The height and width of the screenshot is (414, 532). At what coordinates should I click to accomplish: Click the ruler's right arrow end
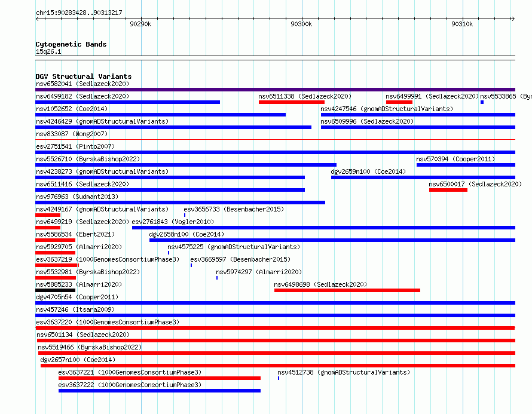click(513, 19)
